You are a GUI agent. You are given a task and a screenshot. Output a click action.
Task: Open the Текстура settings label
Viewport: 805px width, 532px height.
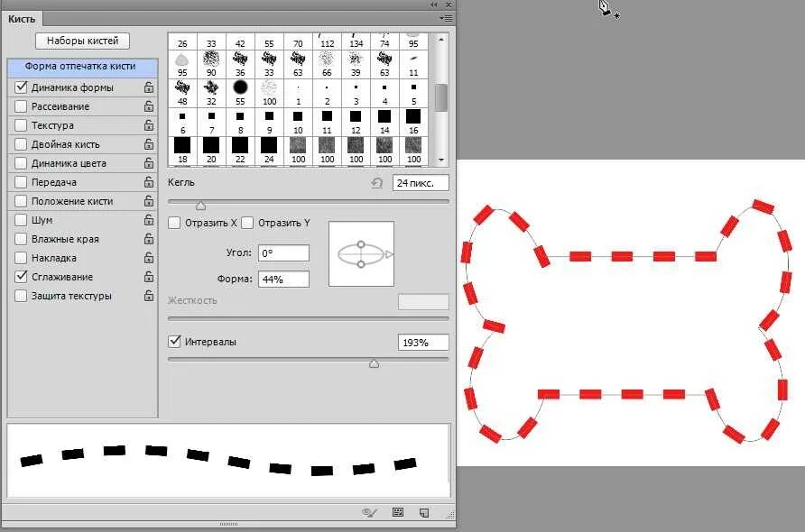[x=52, y=125]
